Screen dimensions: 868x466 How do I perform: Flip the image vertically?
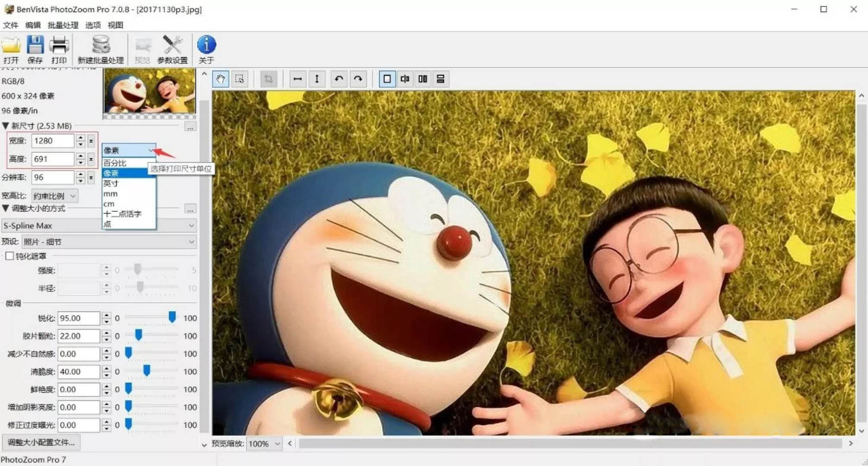point(317,79)
